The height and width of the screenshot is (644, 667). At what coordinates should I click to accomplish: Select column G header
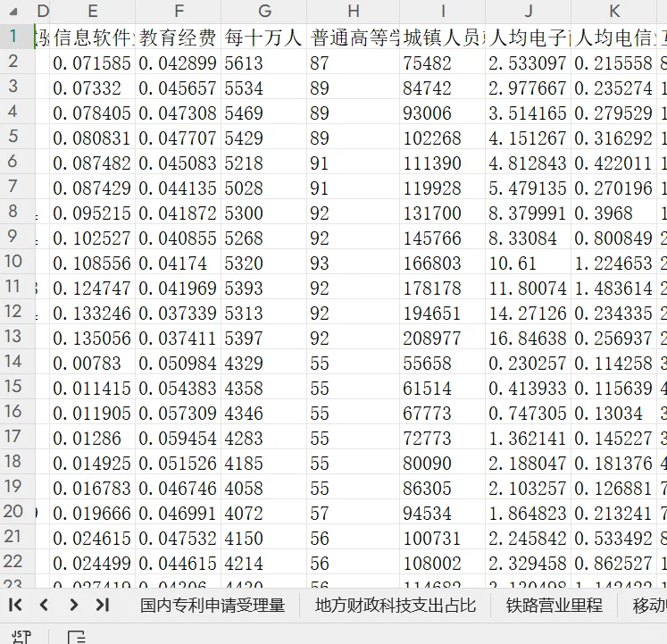264,11
